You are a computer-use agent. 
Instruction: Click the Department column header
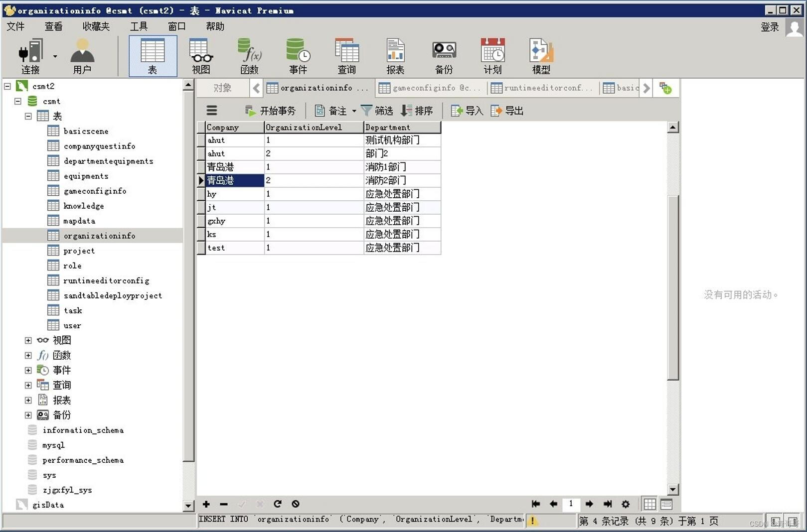tap(402, 128)
